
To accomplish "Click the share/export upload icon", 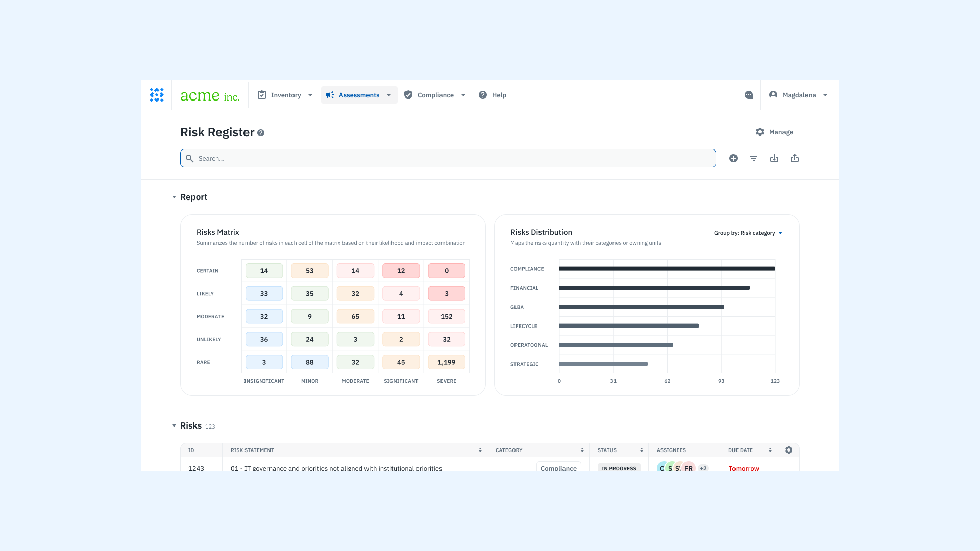I will pos(795,158).
